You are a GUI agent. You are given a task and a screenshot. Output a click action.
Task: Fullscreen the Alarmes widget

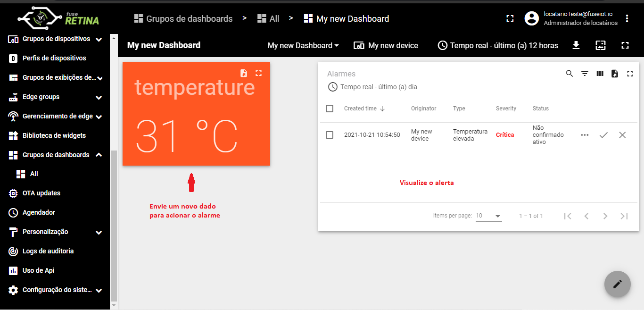630,74
